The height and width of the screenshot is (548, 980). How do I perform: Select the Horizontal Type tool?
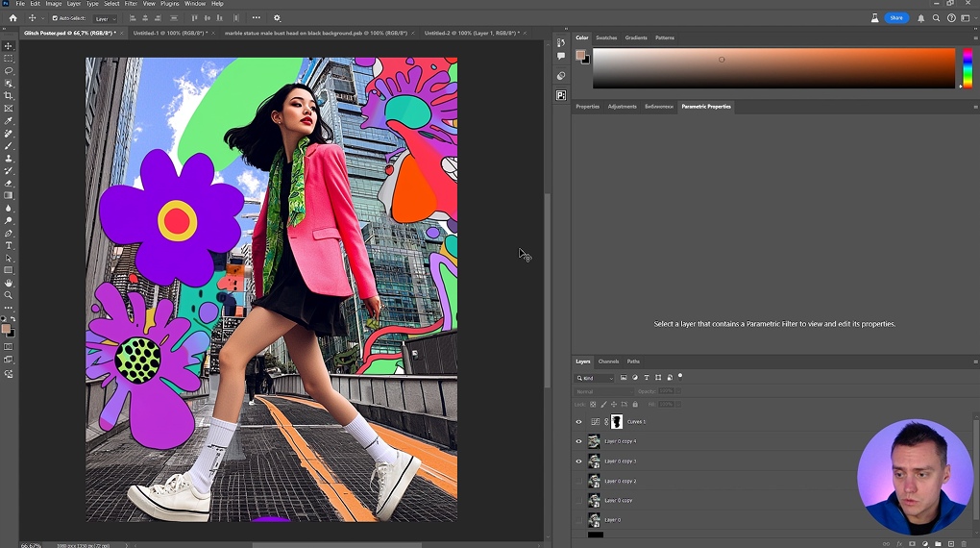pos(9,246)
